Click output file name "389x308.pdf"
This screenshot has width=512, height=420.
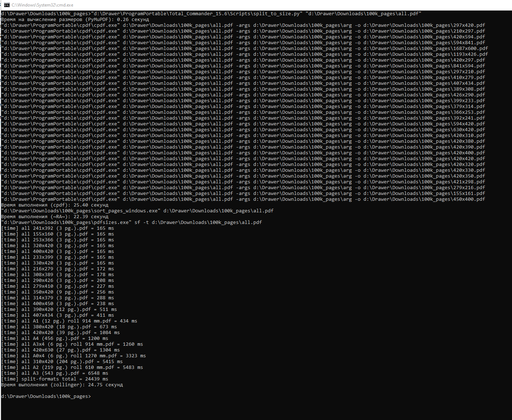tap(469, 89)
